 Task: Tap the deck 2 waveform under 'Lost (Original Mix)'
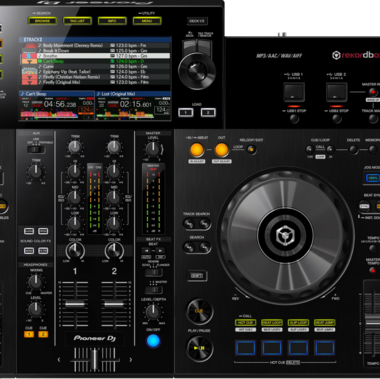pos(125,114)
